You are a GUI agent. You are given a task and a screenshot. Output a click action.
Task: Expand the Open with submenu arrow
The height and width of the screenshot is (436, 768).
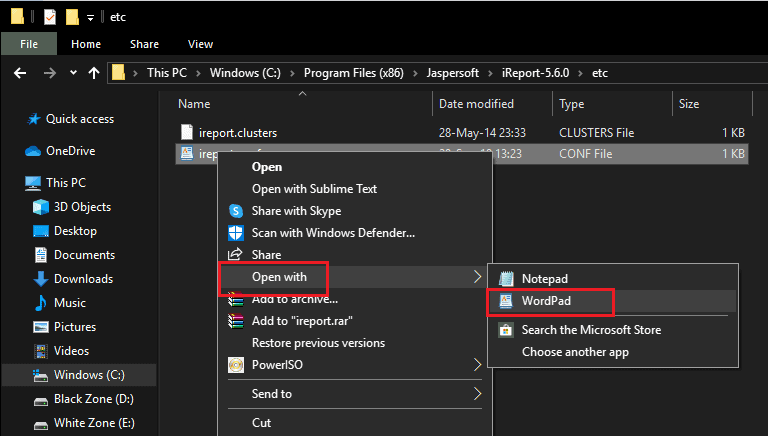point(477,277)
